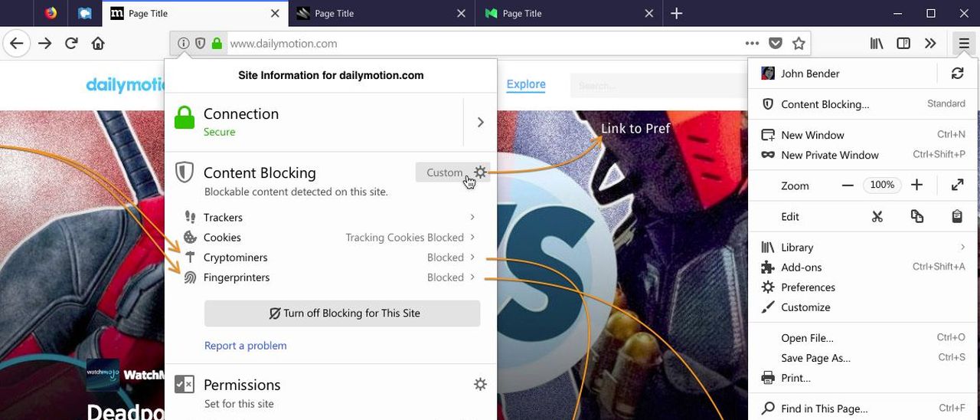Copy using the Edit row copy icon
Screen dimensions: 980x420
pyautogui.click(x=917, y=217)
